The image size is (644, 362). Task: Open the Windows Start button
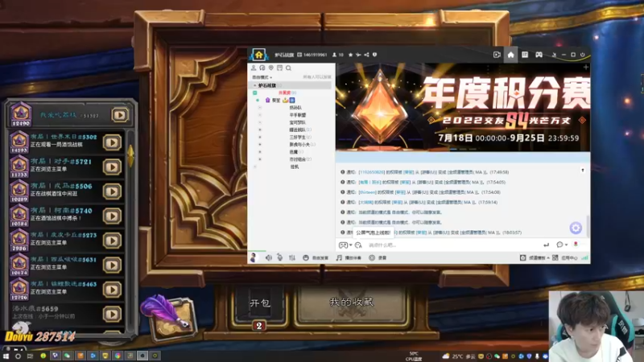(x=6, y=356)
